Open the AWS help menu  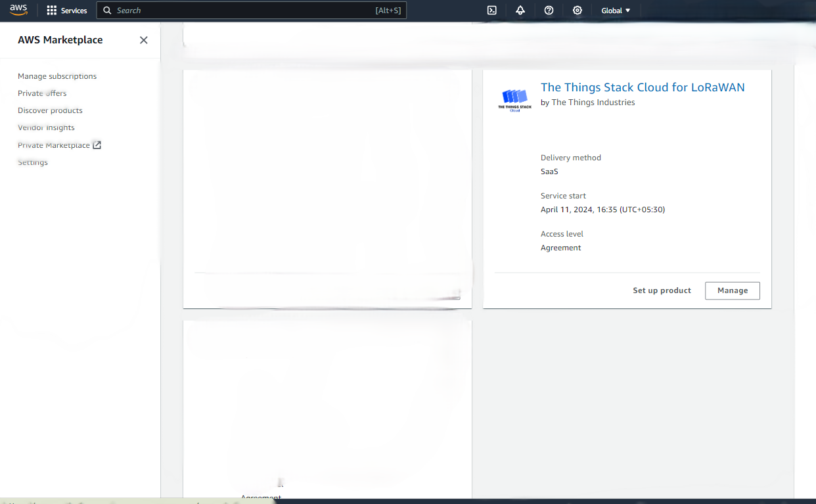pos(549,10)
